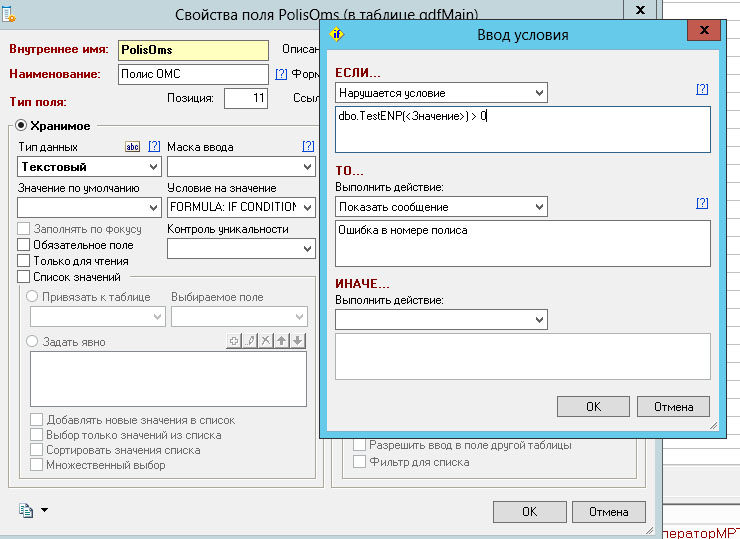
Task: Click help [?] beside Маска ввода
Action: pyautogui.click(x=308, y=147)
